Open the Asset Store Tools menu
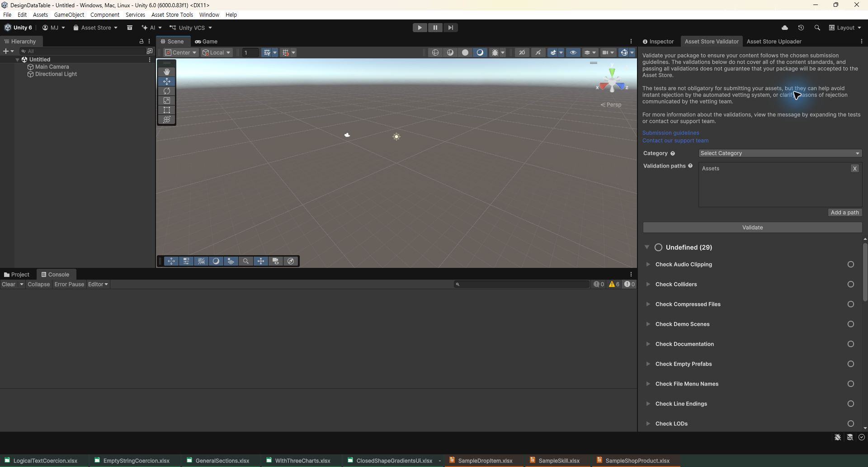 point(172,15)
